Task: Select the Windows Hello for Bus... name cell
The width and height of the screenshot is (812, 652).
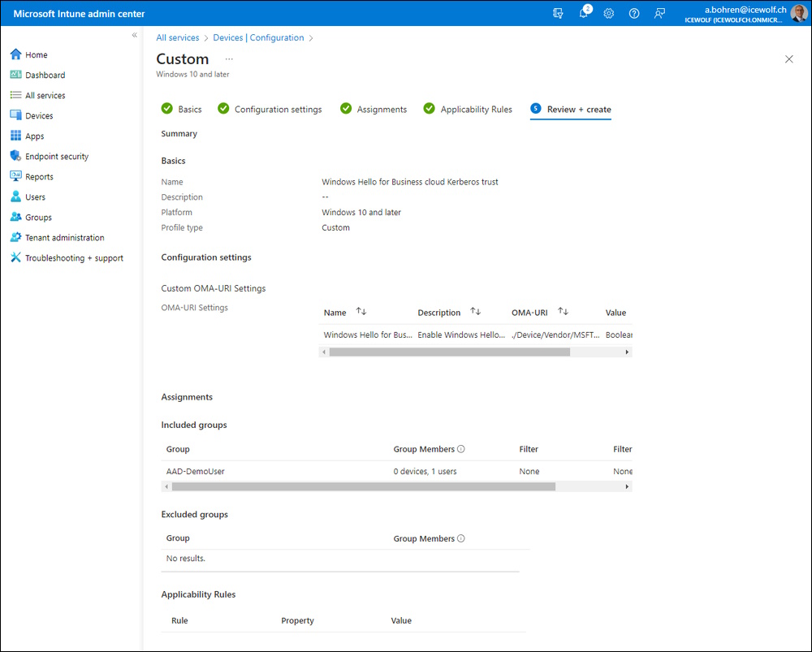Action: 368,335
